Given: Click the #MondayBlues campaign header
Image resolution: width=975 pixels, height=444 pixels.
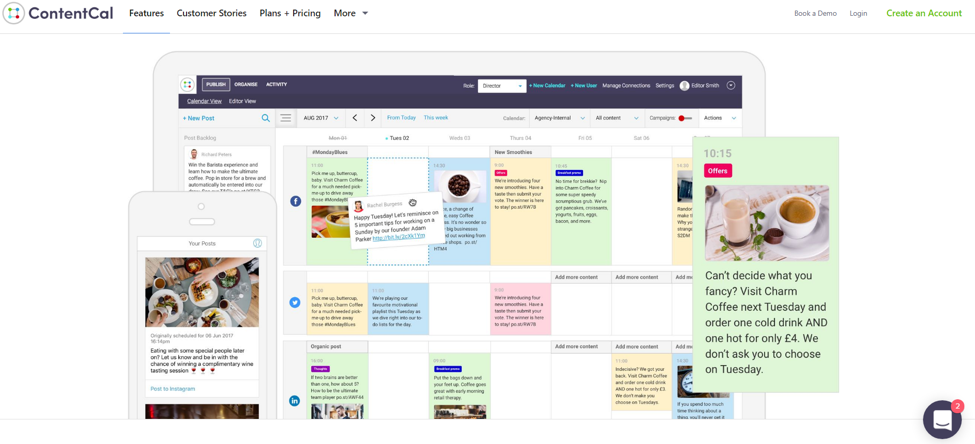Looking at the screenshot, I should [336, 152].
